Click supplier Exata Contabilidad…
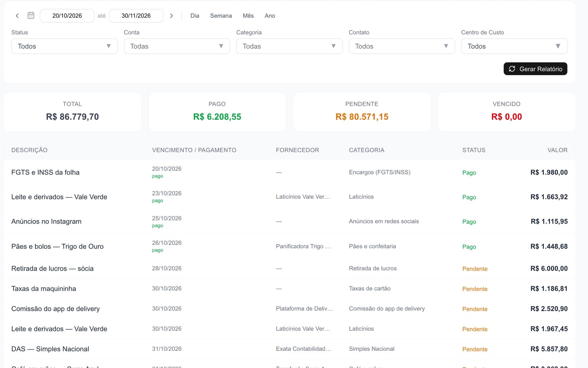588x368 pixels. pyautogui.click(x=303, y=349)
